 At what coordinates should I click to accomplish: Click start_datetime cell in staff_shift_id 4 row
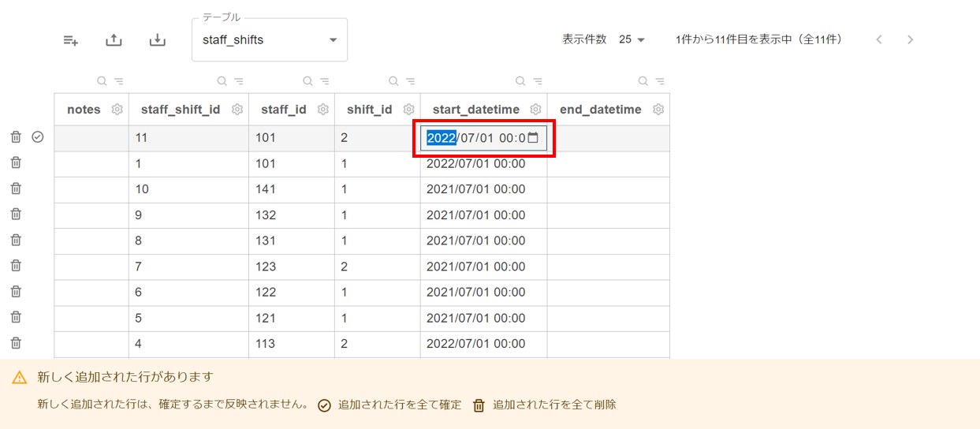[484, 344]
